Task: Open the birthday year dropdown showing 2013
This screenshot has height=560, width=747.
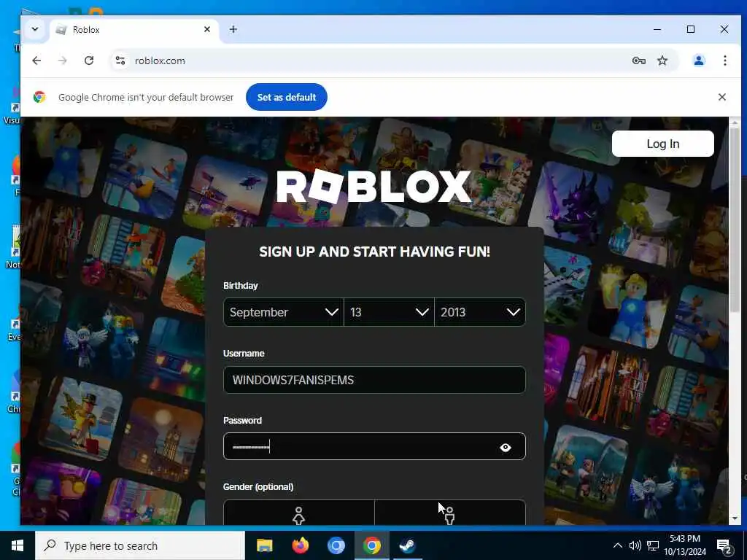Action: [x=480, y=312]
